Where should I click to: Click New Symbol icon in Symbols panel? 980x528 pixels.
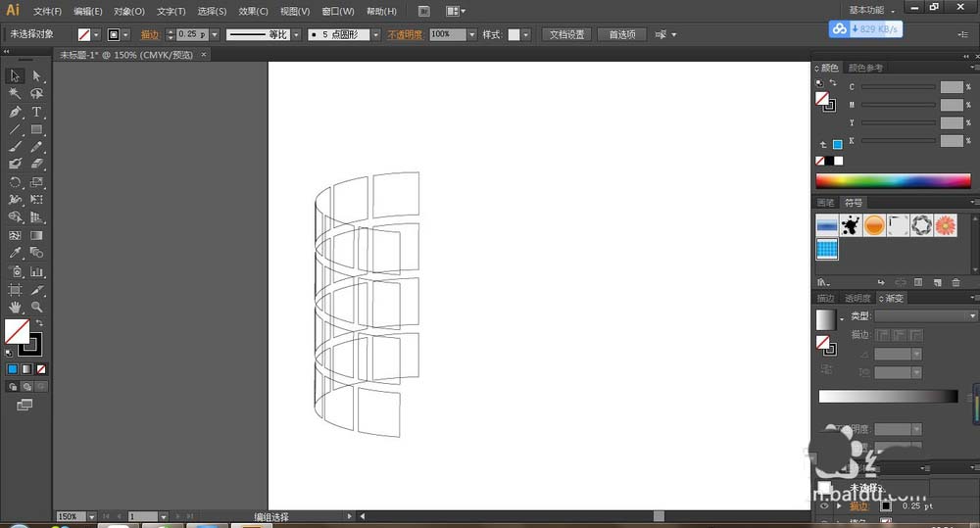[x=937, y=282]
